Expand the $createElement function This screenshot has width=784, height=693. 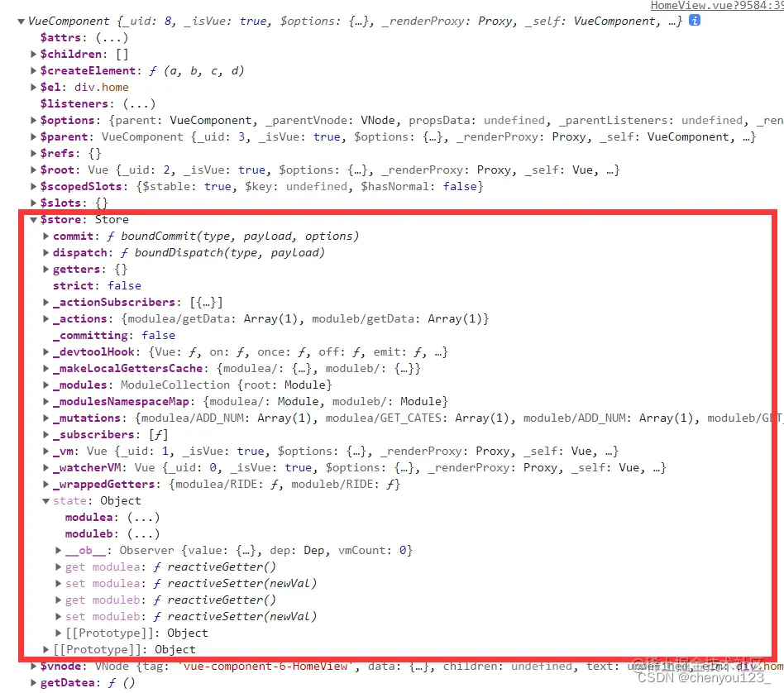click(34, 70)
